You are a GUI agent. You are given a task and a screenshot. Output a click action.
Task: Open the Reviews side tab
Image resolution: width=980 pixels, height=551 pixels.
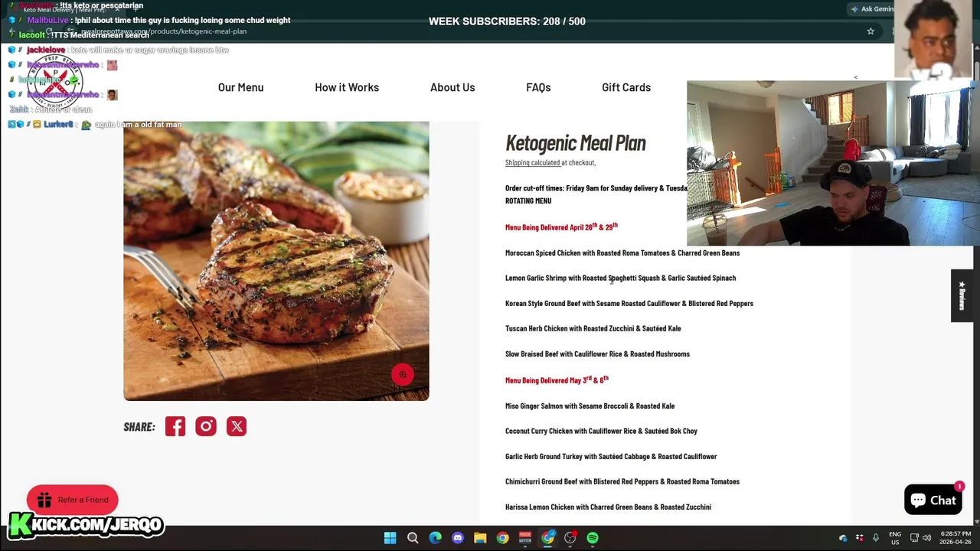(962, 295)
